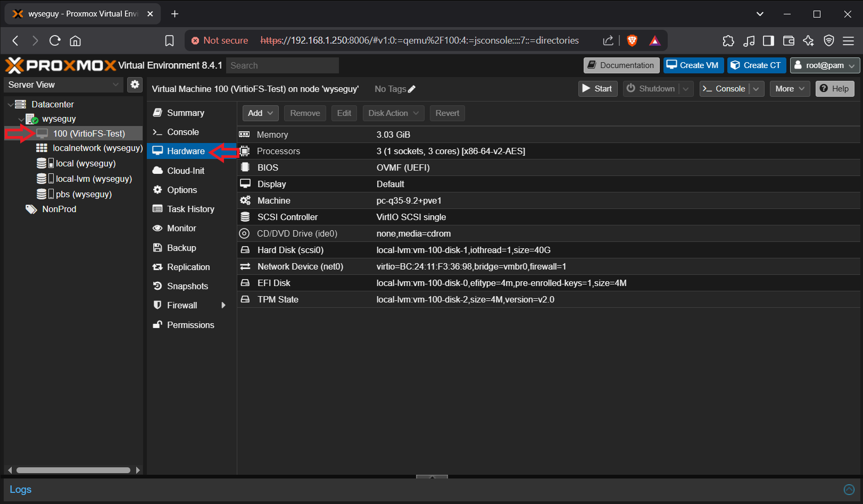This screenshot has width=863, height=504.
Task: Open the Task History tab
Action: click(192, 209)
